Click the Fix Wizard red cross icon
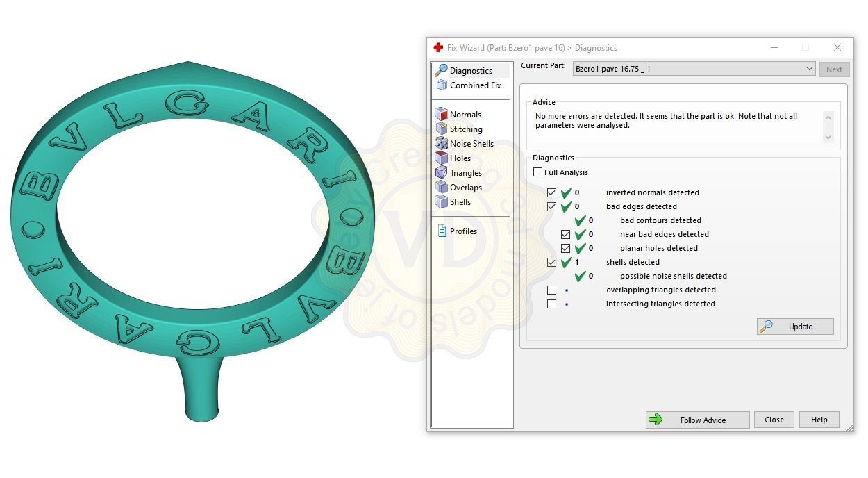868x478 pixels. (438, 48)
